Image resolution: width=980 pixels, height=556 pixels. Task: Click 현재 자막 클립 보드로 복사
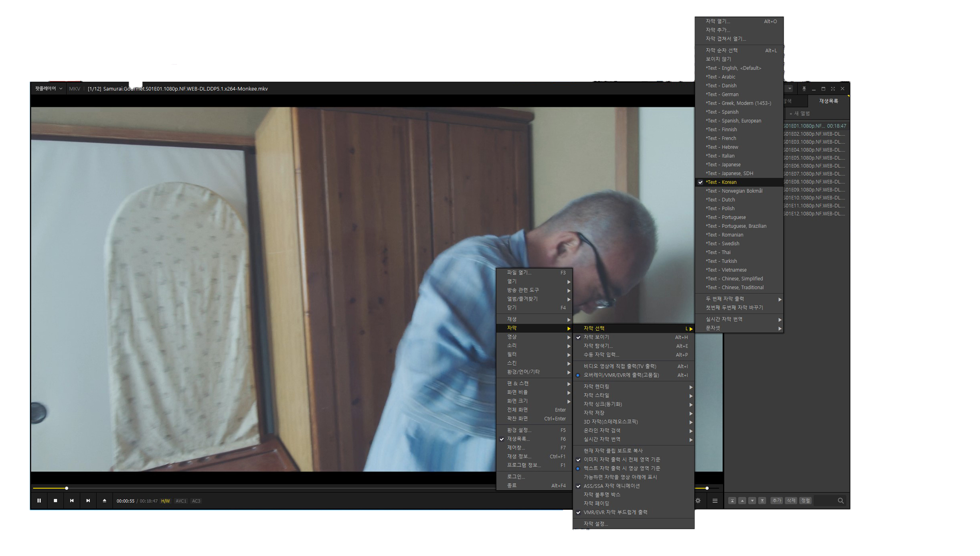tap(633, 451)
